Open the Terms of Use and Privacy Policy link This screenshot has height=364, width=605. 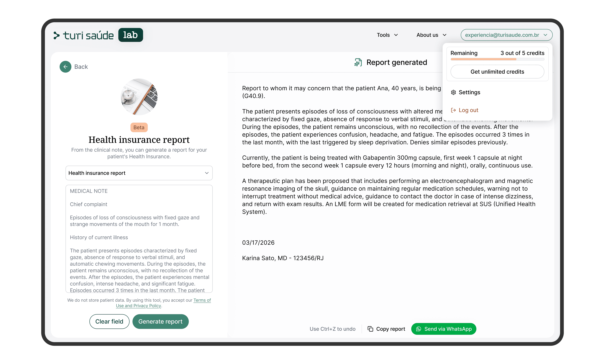pyautogui.click(x=163, y=303)
